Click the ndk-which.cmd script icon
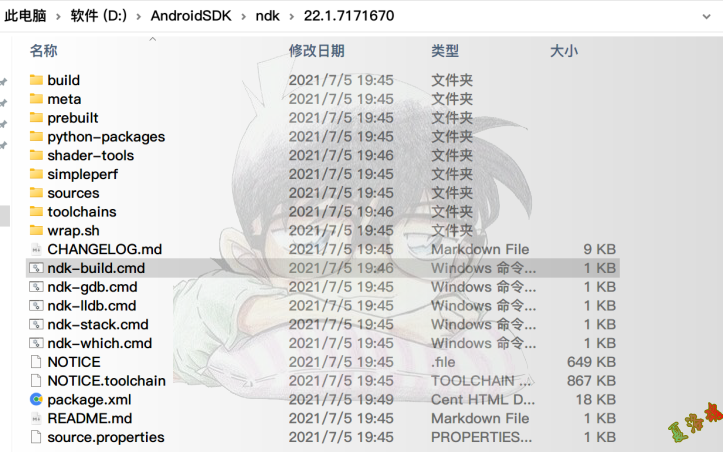The image size is (723, 452). 36,343
